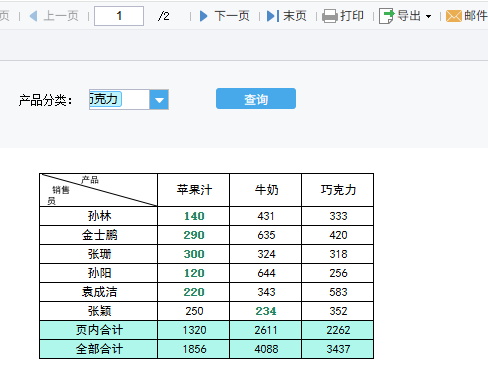Click the /2 total pages text
Image resolution: width=488 pixels, height=378 pixels.
tap(163, 16)
